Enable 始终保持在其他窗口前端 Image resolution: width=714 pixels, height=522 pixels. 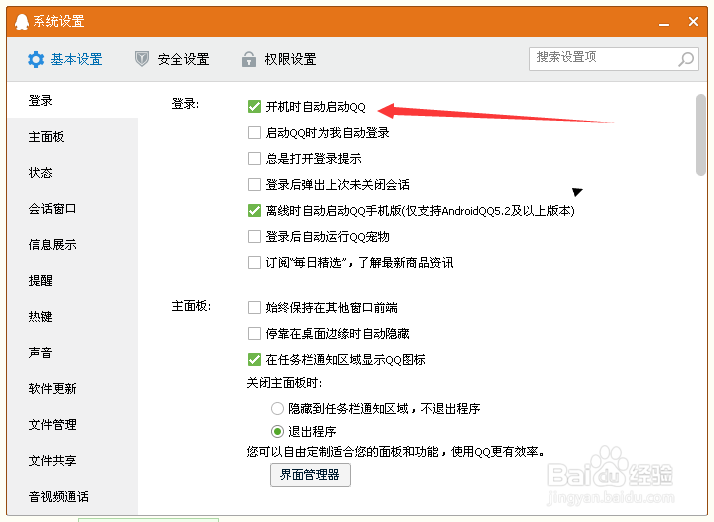tap(254, 307)
